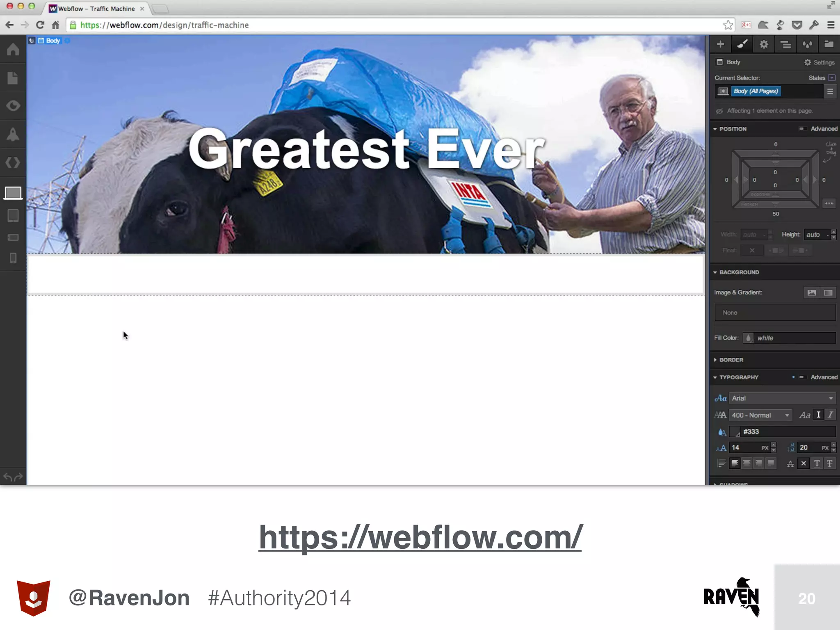Toggle preview mode with the eye icon

[x=13, y=106]
